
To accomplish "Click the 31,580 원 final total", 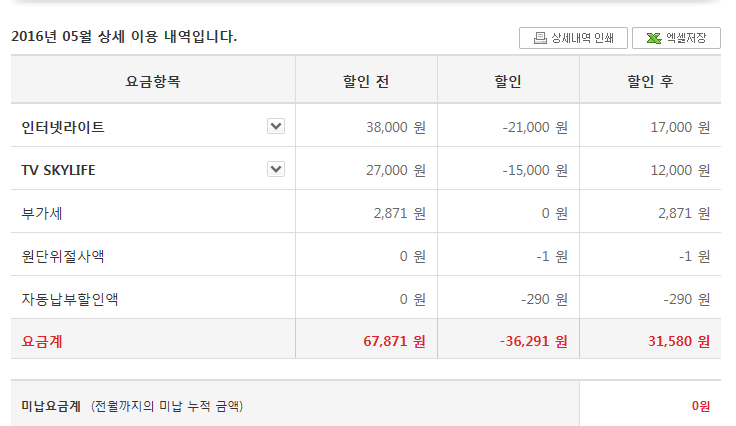I will [x=678, y=341].
